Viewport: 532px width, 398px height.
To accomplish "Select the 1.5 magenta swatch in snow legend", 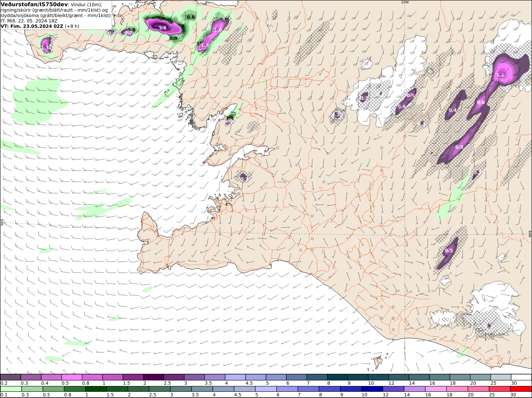I will click(x=133, y=377).
